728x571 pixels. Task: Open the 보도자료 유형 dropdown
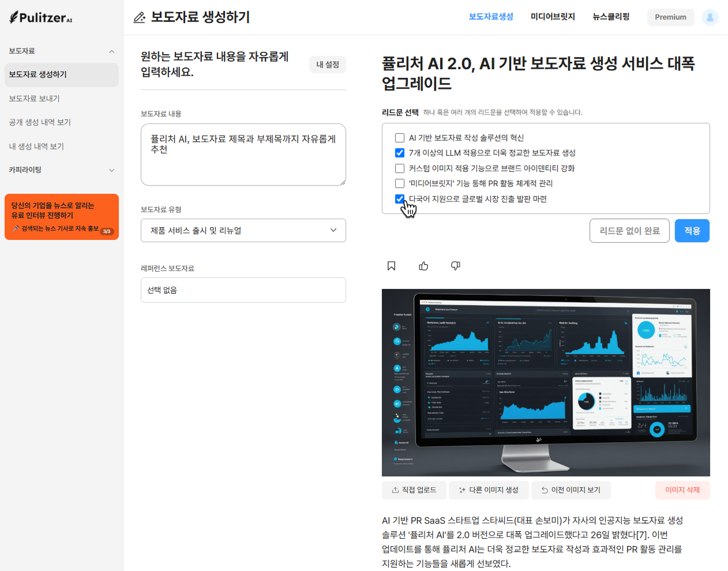coord(243,231)
